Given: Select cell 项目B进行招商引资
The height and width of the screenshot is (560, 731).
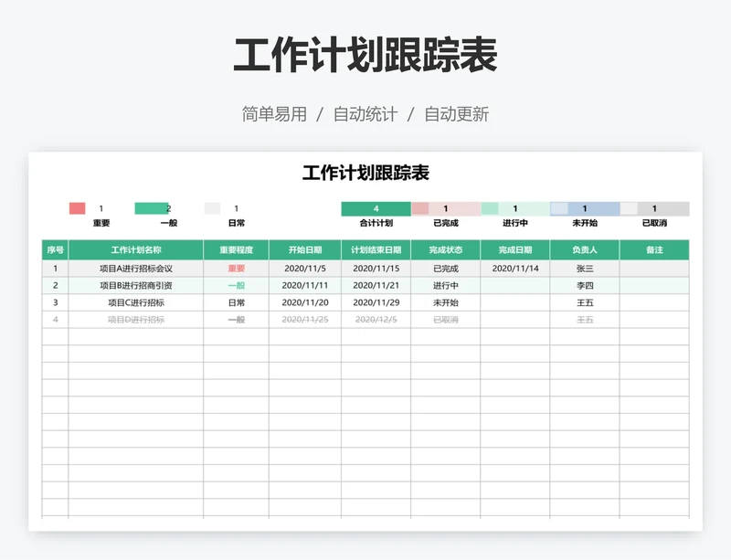Looking at the screenshot, I should tap(135, 285).
